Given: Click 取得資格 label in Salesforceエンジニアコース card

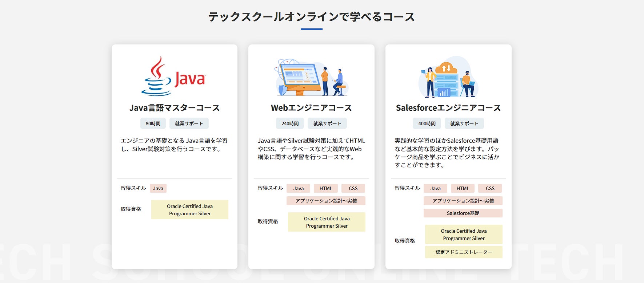Looking at the screenshot, I should click(x=405, y=241).
